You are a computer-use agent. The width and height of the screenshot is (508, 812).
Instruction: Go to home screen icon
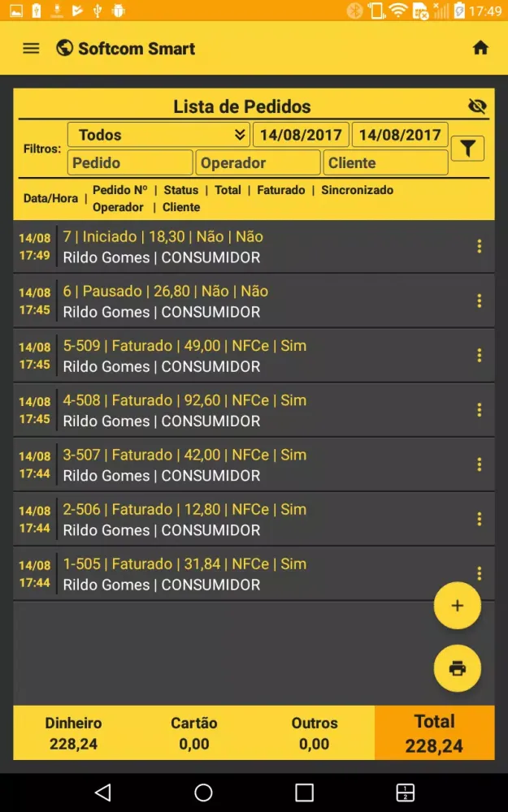(x=480, y=48)
